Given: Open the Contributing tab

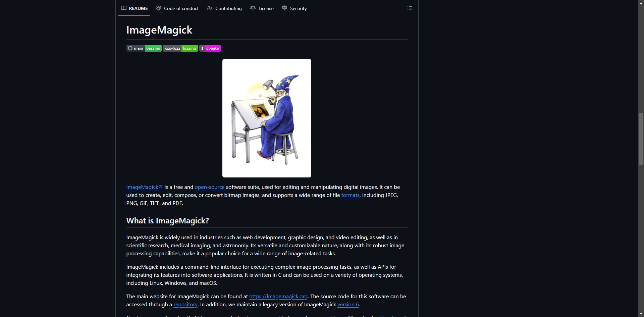Looking at the screenshot, I should (x=224, y=8).
